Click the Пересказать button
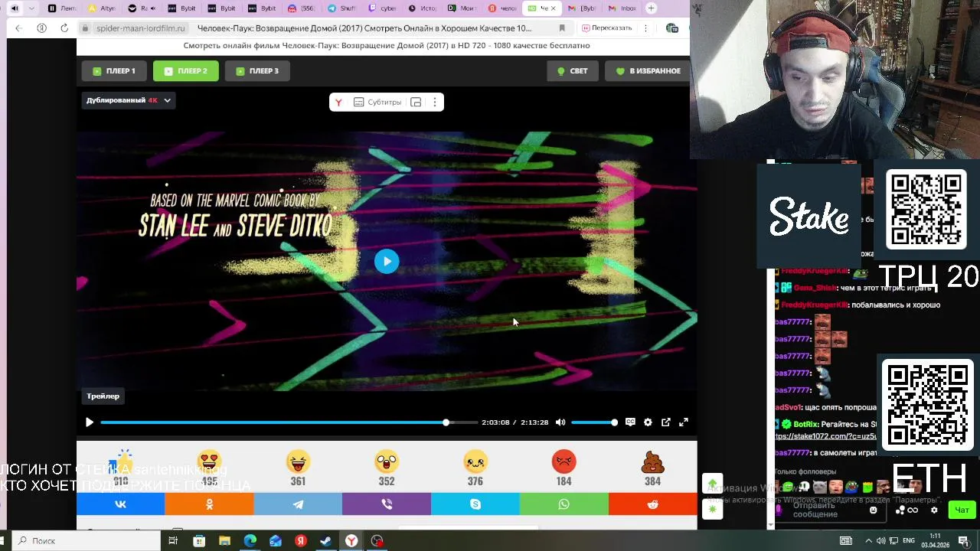The width and height of the screenshot is (980, 551). click(x=606, y=28)
